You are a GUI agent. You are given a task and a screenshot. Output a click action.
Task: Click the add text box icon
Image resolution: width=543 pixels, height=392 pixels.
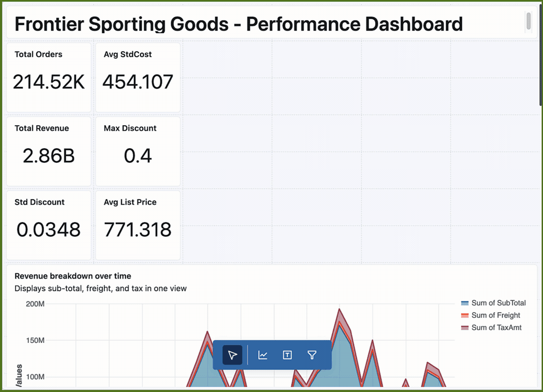[x=287, y=355]
